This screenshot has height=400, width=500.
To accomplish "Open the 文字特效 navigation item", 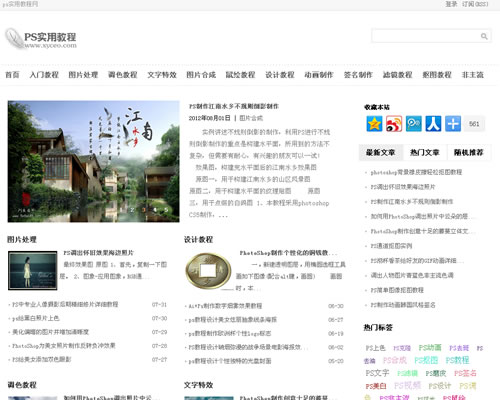I will [x=162, y=75].
